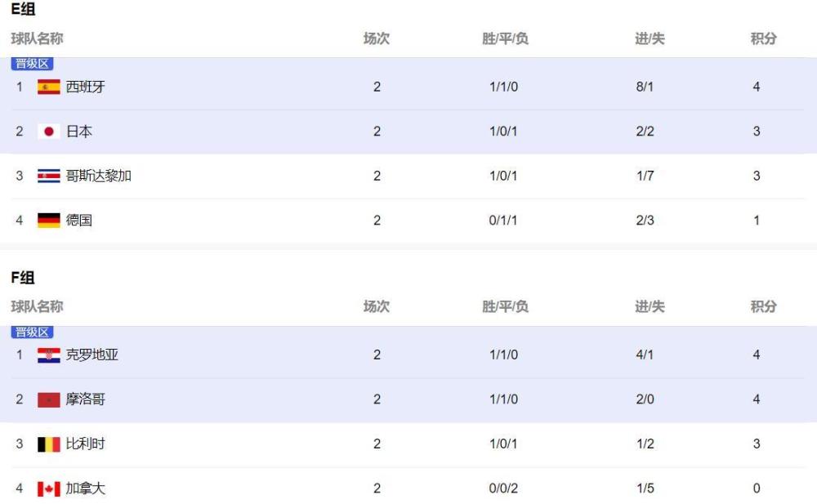Click the Germany flag icon
This screenshot has width=817, height=504.
click(49, 221)
